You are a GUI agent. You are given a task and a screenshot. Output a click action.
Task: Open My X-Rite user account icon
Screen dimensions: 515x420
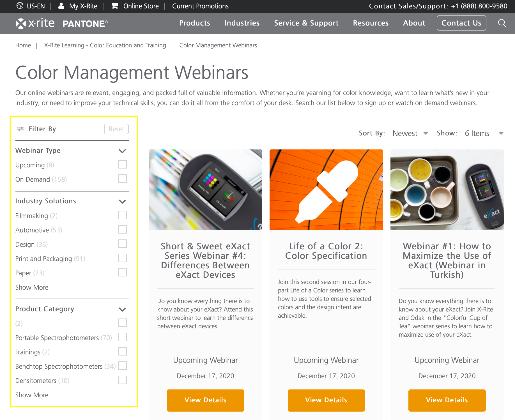click(x=61, y=6)
